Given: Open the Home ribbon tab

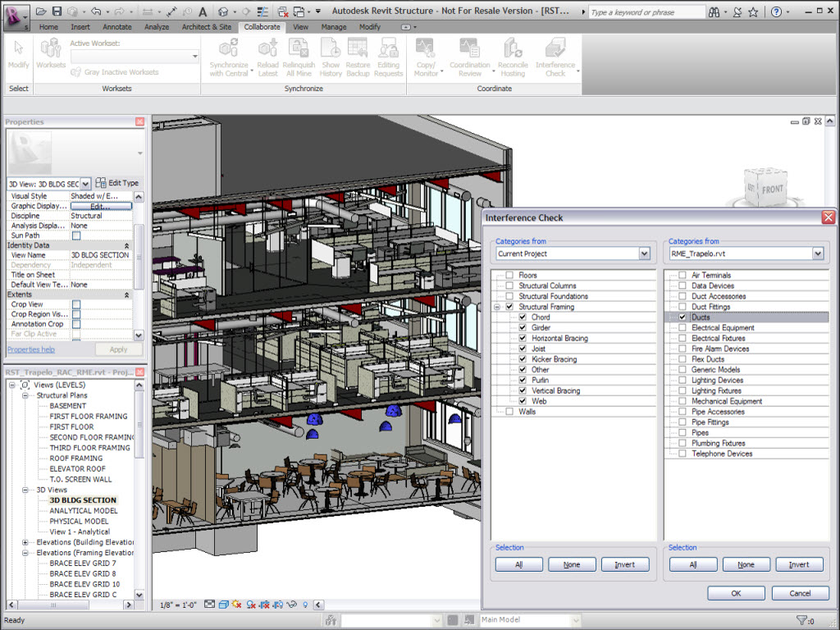Looking at the screenshot, I should point(48,27).
